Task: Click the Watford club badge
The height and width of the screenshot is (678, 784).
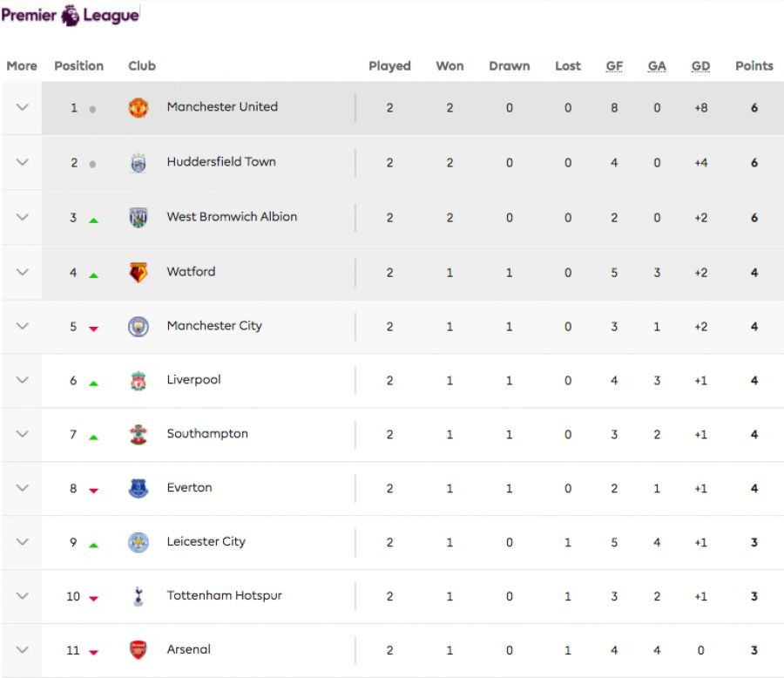Action: (139, 272)
